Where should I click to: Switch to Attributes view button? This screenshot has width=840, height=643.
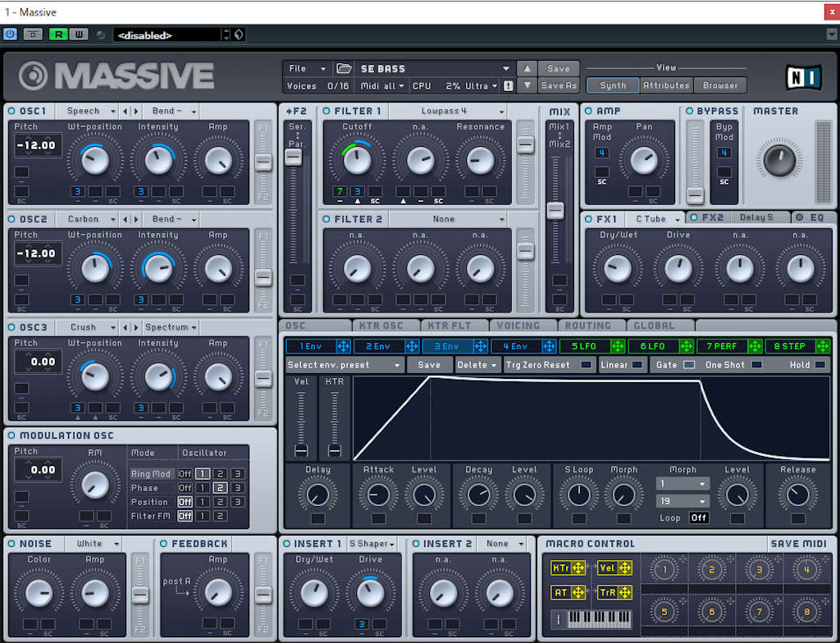click(666, 85)
